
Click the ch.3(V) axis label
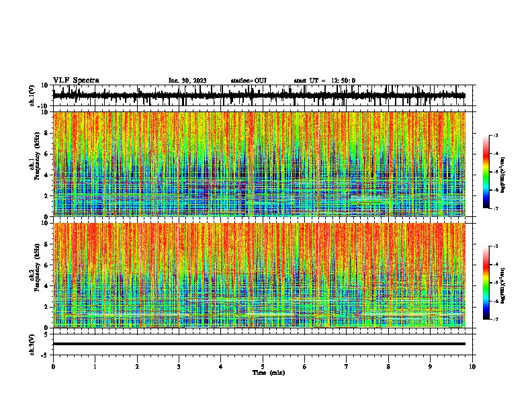32,345
